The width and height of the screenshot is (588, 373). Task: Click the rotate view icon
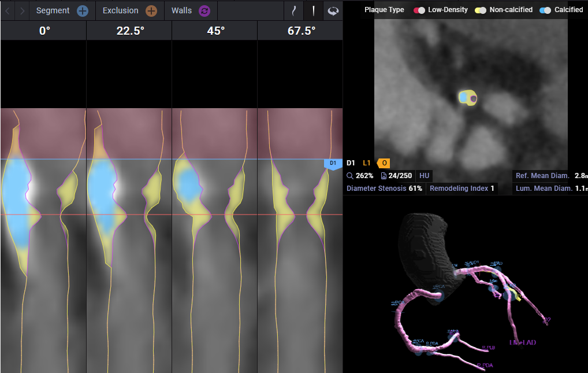pos(333,11)
